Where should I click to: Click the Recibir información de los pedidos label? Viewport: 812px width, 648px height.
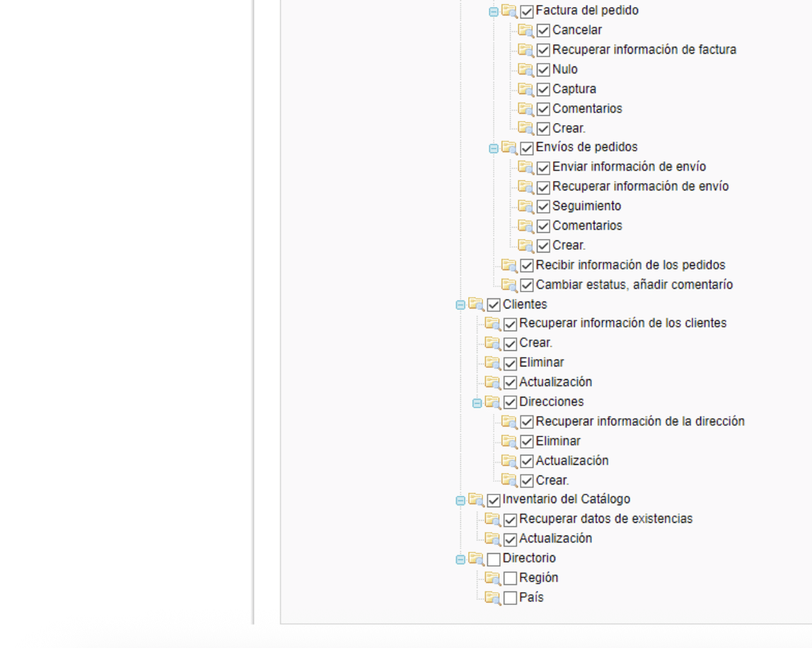(630, 265)
